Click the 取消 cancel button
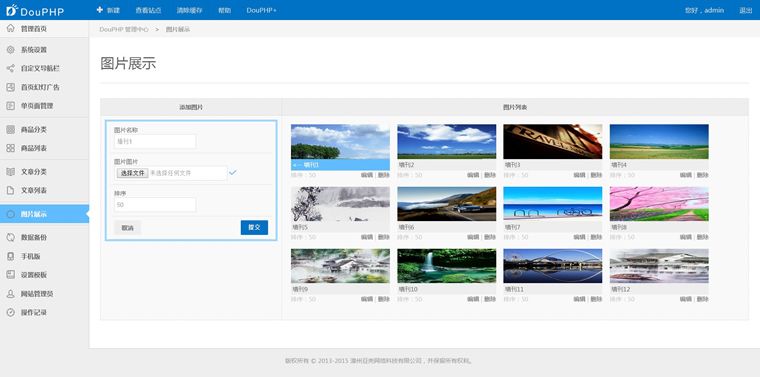 pos(127,228)
